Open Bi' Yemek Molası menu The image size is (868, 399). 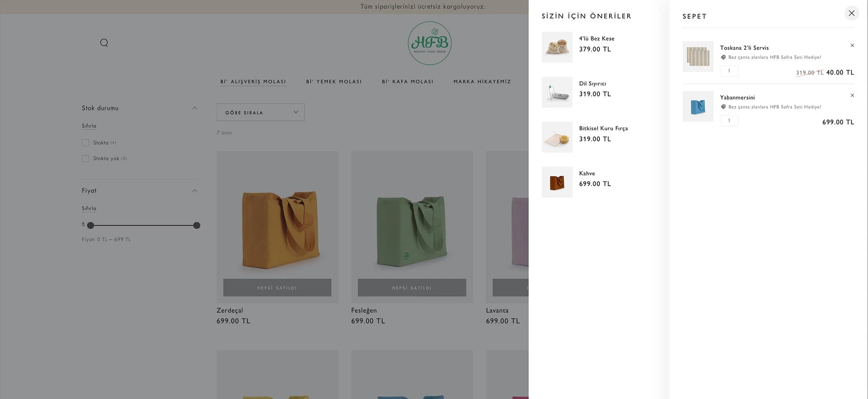point(334,82)
